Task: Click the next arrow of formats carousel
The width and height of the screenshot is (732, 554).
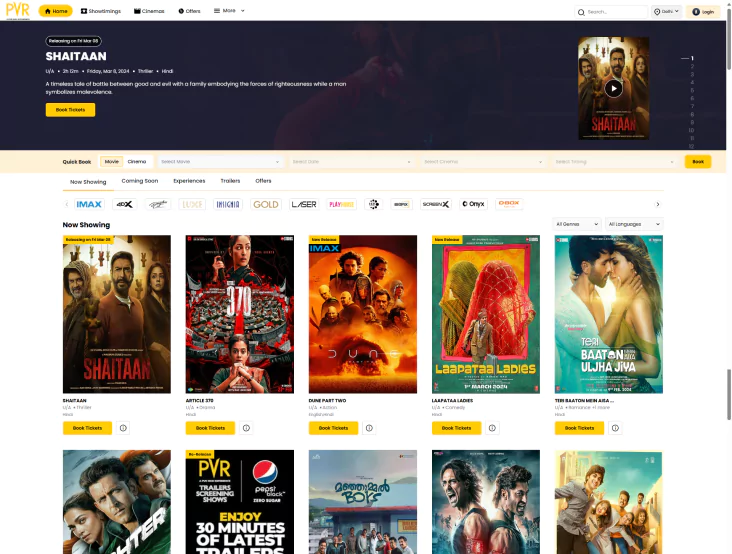Action: 658,204
